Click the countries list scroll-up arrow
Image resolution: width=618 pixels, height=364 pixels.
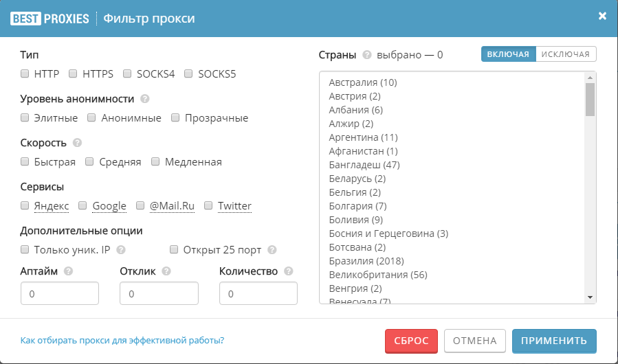coord(590,78)
